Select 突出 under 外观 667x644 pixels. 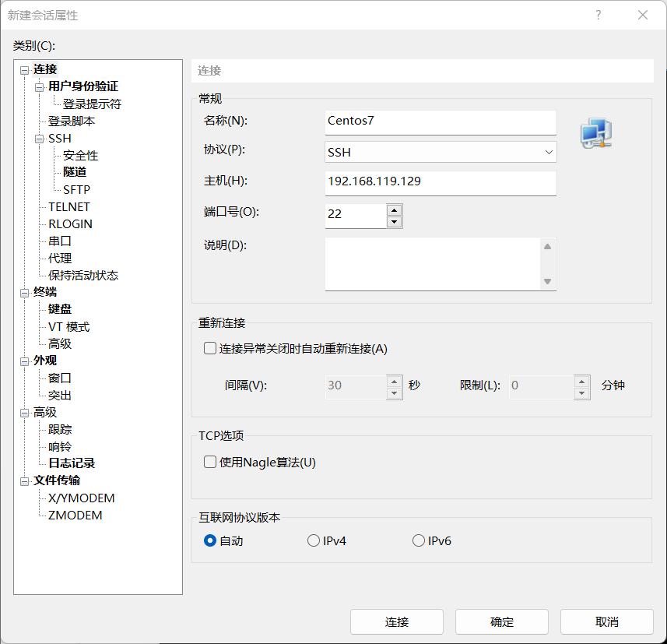(x=60, y=396)
